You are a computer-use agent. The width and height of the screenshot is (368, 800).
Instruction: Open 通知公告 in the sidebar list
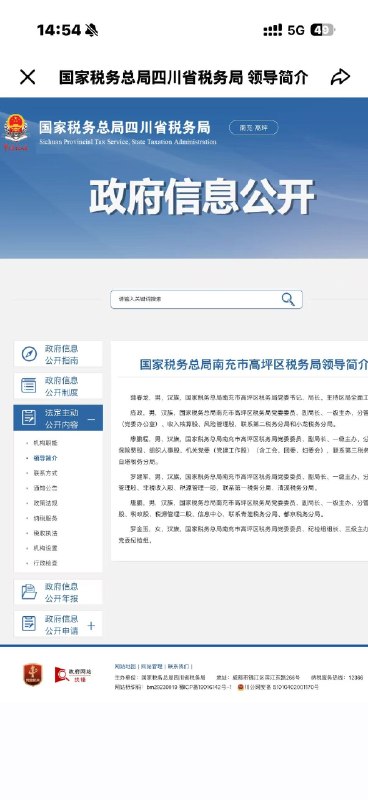coord(45,488)
